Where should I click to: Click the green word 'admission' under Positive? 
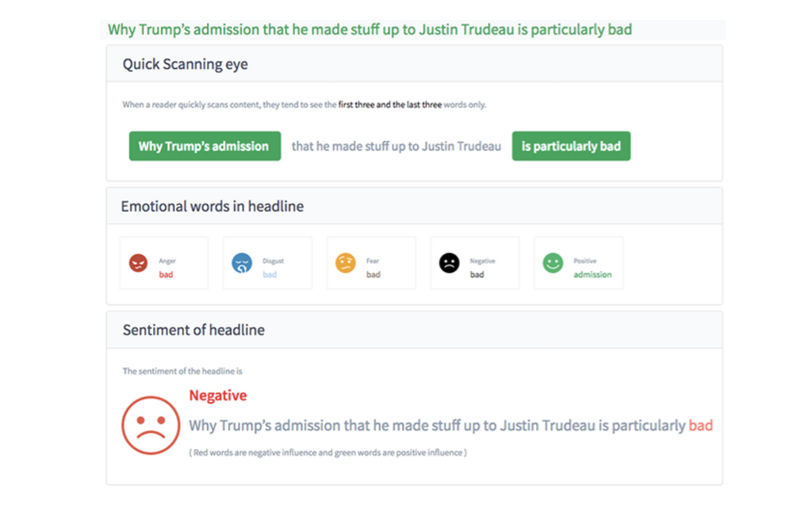click(x=592, y=274)
